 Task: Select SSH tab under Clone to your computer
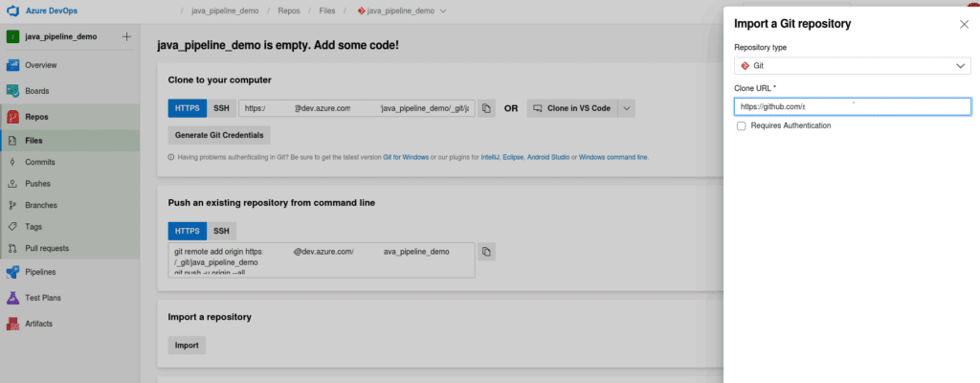pos(221,108)
